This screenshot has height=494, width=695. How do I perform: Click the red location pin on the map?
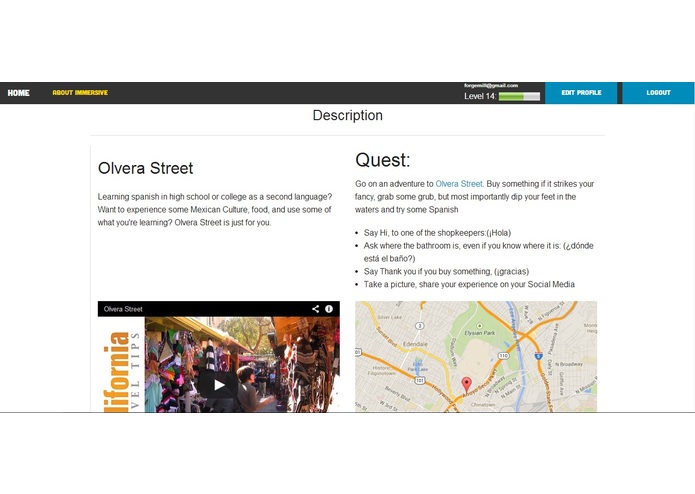466,385
